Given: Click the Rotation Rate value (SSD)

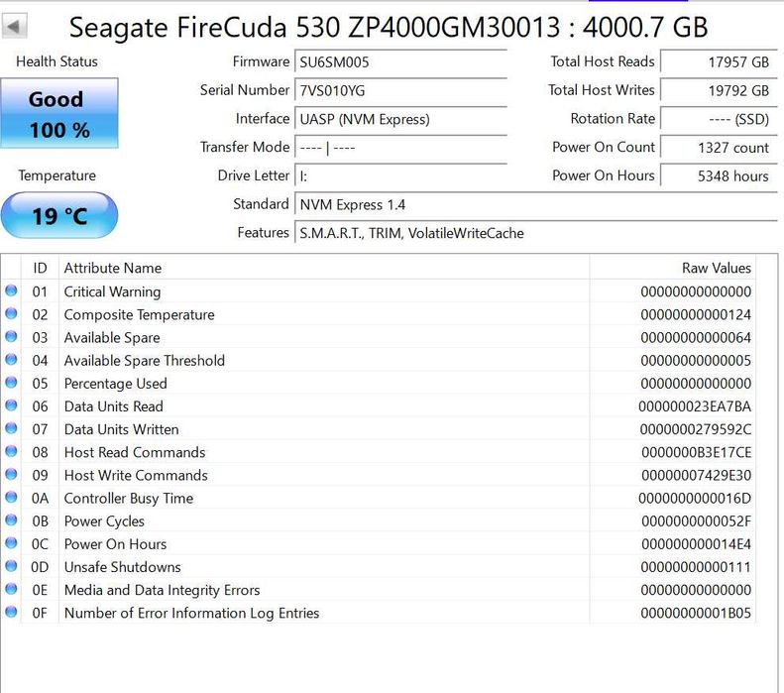Looking at the screenshot, I should click(x=719, y=119).
